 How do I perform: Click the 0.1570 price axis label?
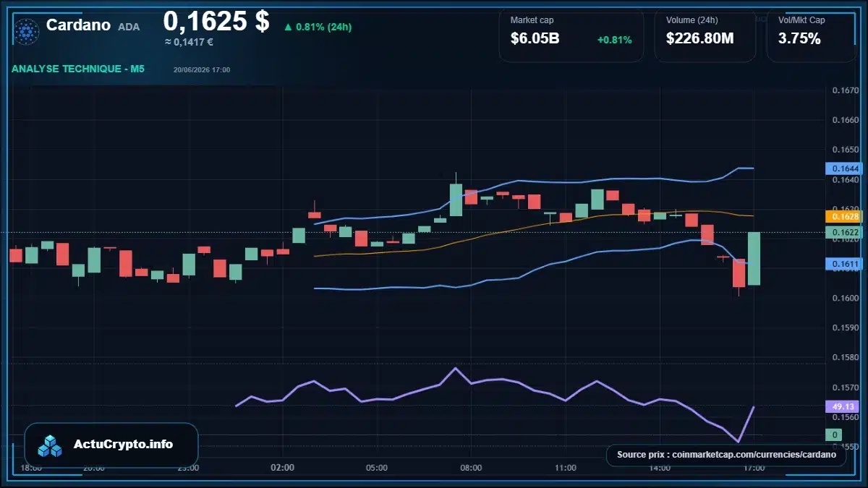[845, 388]
